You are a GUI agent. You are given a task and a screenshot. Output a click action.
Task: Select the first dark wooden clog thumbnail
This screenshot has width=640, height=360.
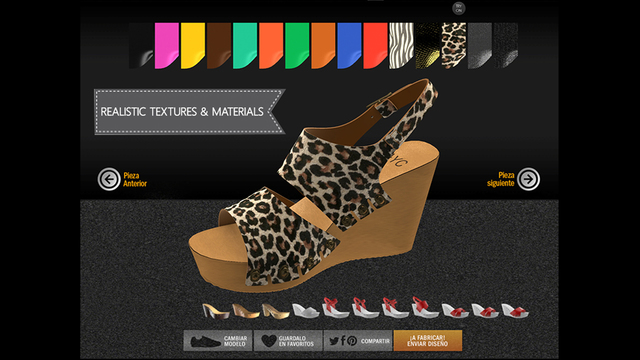coord(216,311)
